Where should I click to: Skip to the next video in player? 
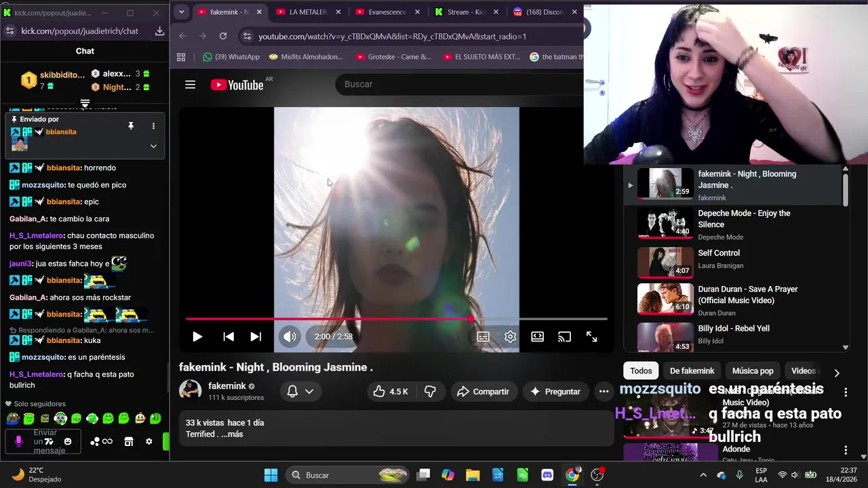(x=256, y=336)
